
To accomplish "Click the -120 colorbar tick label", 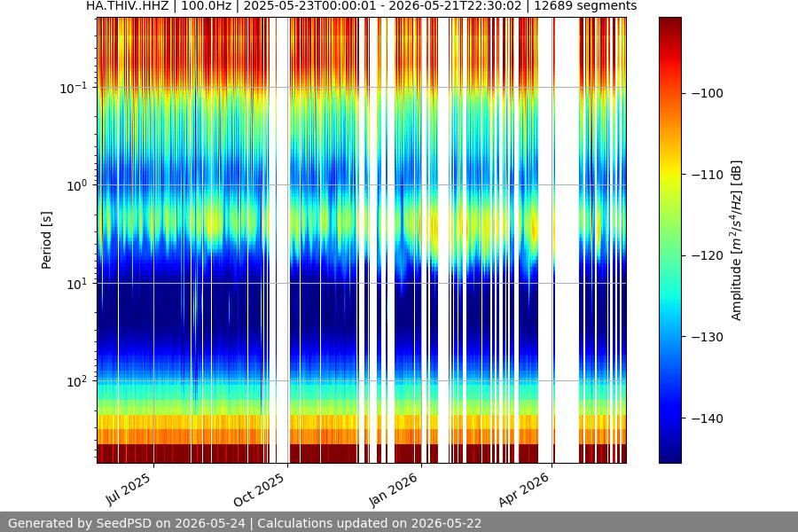I will tap(708, 255).
